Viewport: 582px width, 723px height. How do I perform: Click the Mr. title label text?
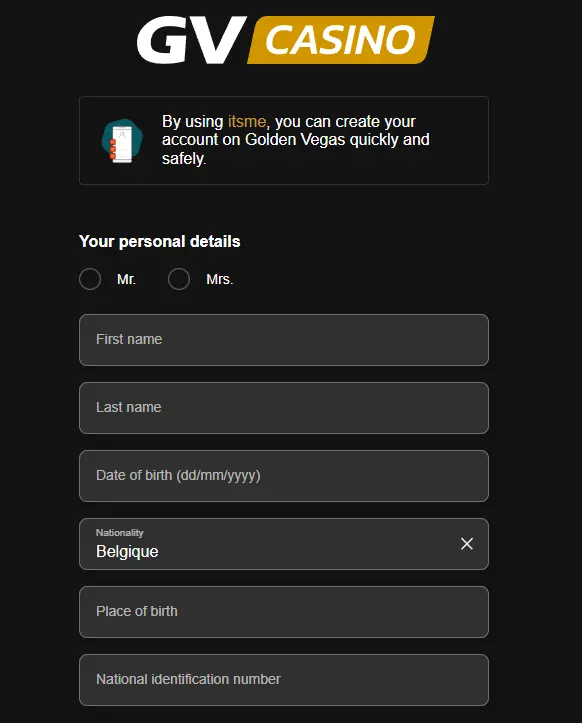tap(126, 279)
